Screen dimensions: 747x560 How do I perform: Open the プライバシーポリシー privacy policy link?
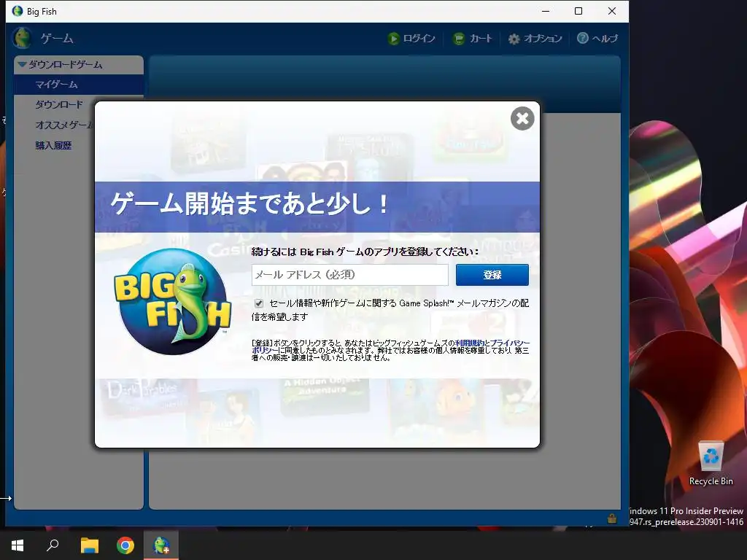(x=510, y=343)
